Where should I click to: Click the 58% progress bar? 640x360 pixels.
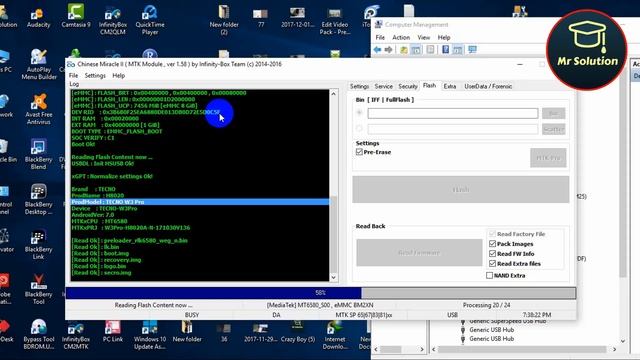(321, 293)
